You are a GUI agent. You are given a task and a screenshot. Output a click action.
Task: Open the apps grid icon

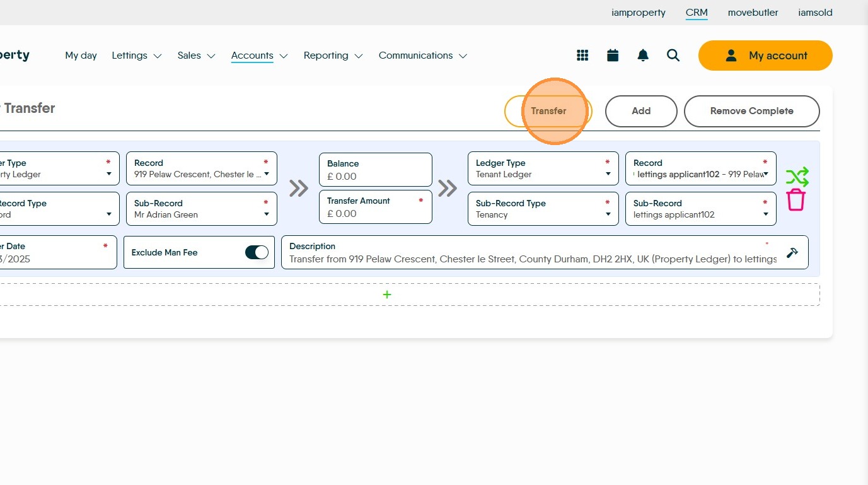[x=582, y=56]
